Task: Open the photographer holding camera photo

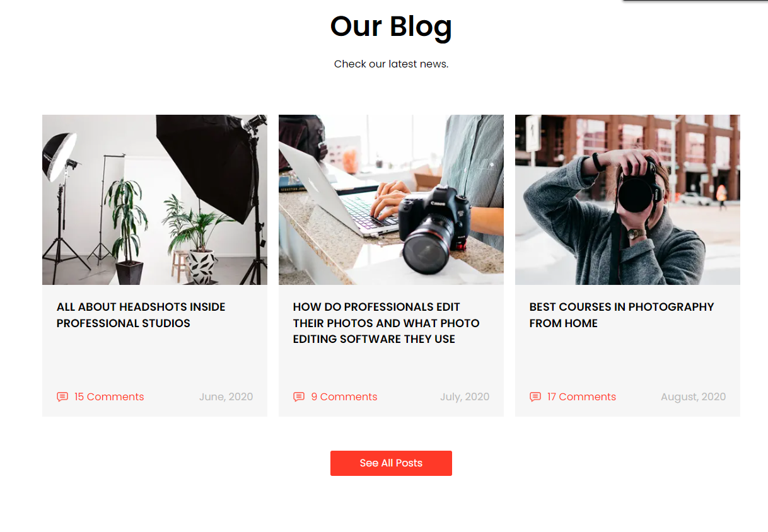Action: click(627, 200)
